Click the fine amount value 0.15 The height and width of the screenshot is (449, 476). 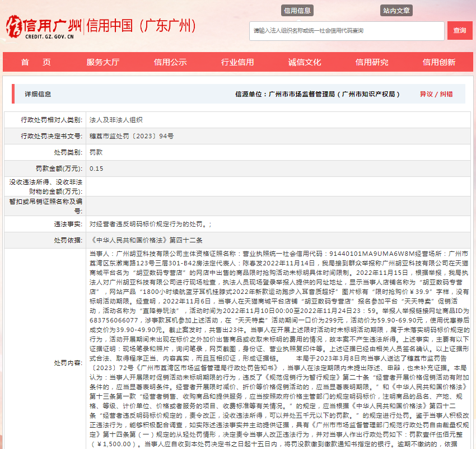coord(96,169)
